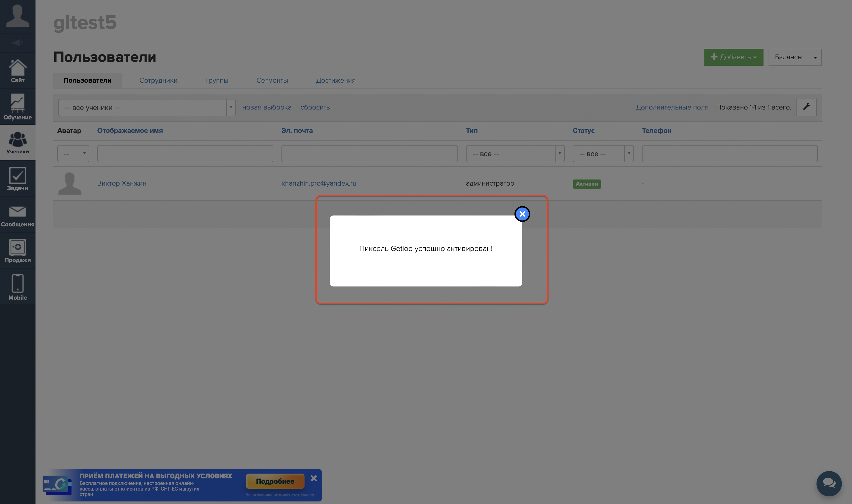Click the Эл. почта filter field

(x=369, y=154)
